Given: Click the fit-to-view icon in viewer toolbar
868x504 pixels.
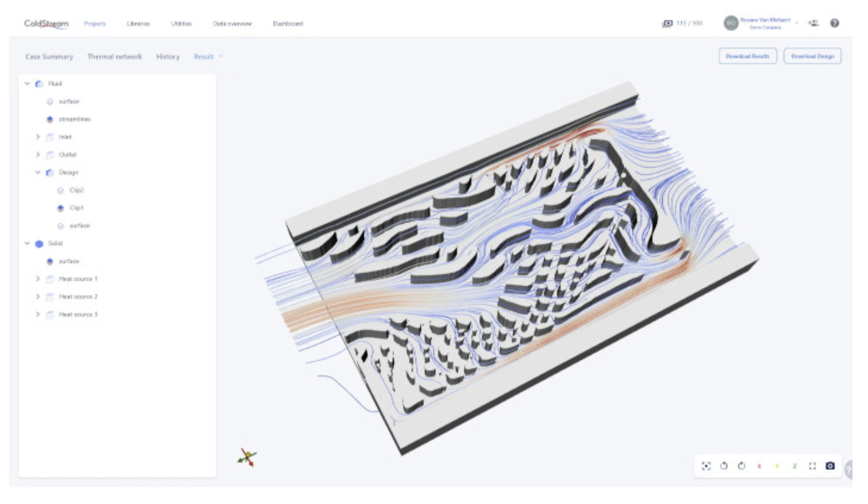Looking at the screenshot, I should tap(706, 466).
